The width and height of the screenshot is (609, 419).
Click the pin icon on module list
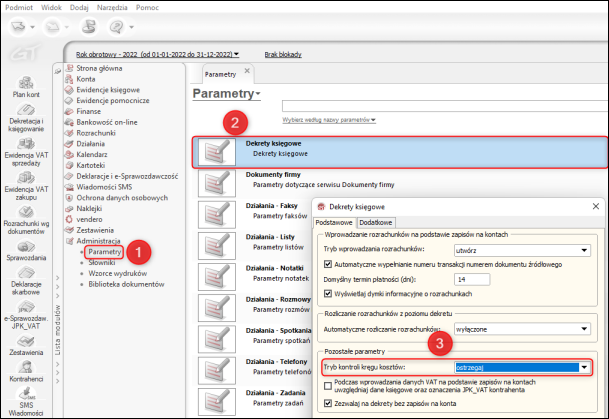point(58,71)
